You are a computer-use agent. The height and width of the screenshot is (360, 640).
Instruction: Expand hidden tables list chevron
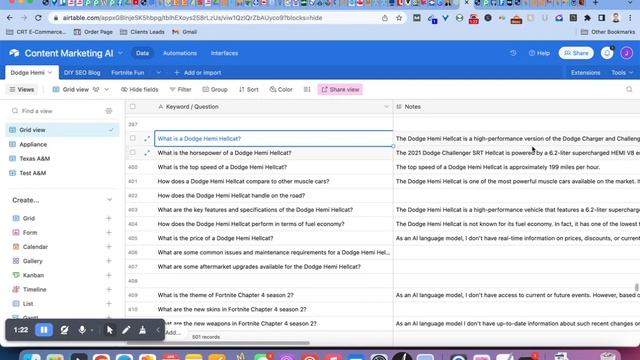158,73
